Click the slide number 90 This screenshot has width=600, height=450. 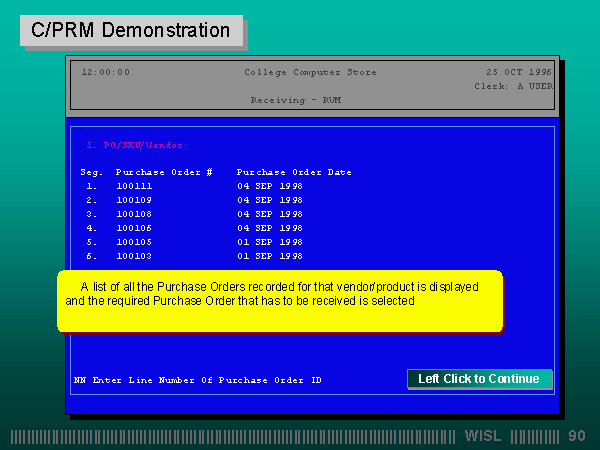[x=577, y=436]
